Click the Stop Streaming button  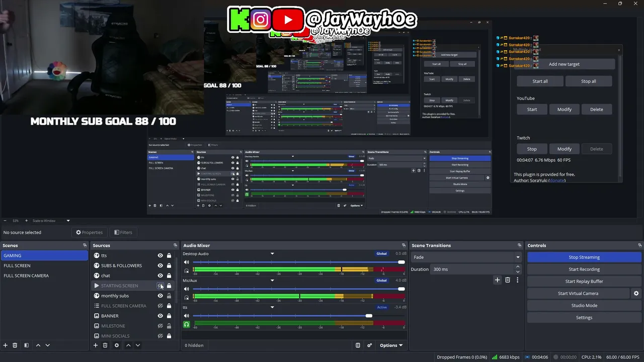[x=584, y=257]
